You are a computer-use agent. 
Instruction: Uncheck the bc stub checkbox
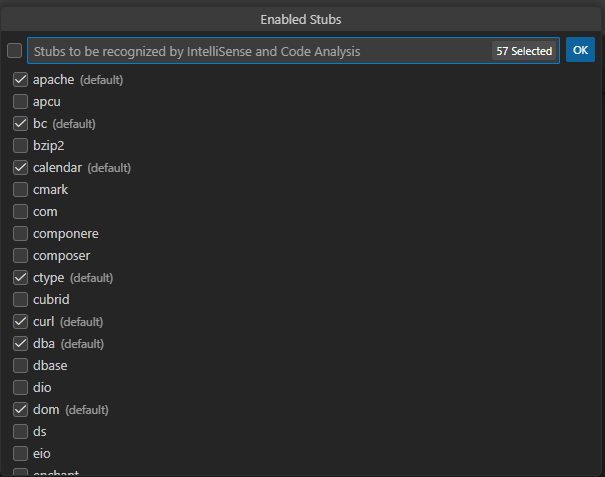pyautogui.click(x=20, y=123)
